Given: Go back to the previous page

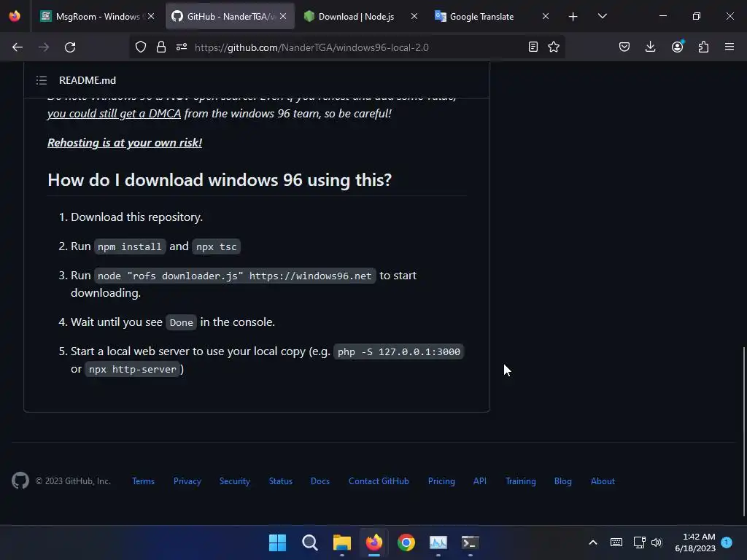Looking at the screenshot, I should click(18, 47).
